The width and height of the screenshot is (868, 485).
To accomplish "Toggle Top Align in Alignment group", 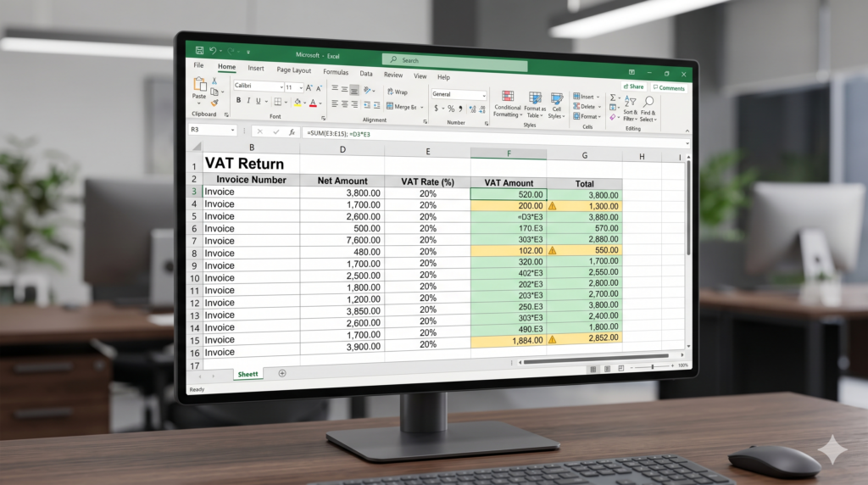I will pyautogui.click(x=335, y=88).
